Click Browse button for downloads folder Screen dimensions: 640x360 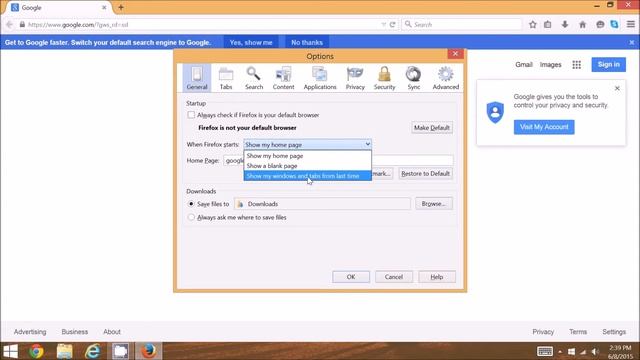(434, 204)
